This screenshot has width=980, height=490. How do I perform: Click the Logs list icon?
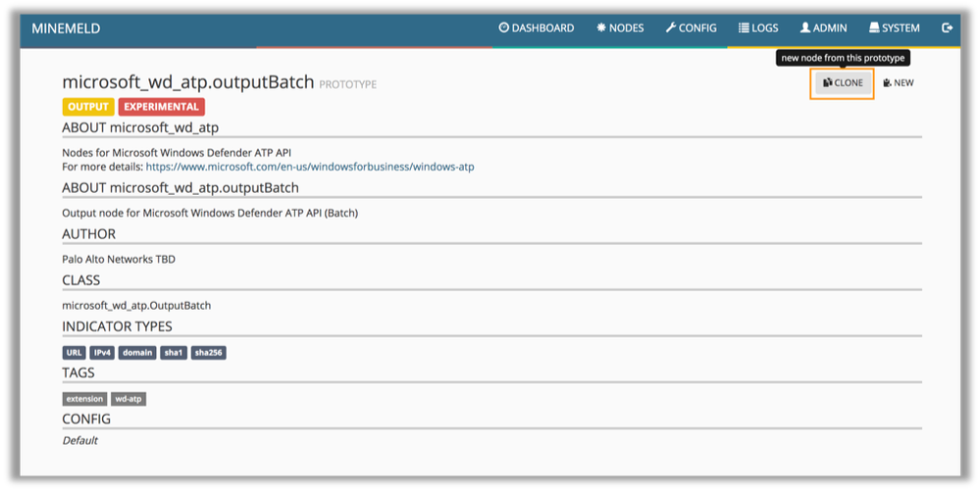point(744,28)
